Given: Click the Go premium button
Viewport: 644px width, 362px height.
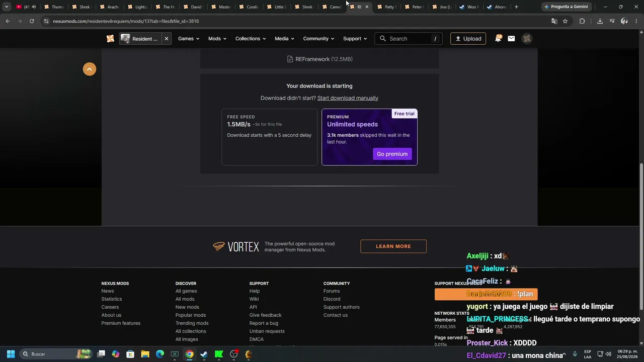Looking at the screenshot, I should point(392,154).
